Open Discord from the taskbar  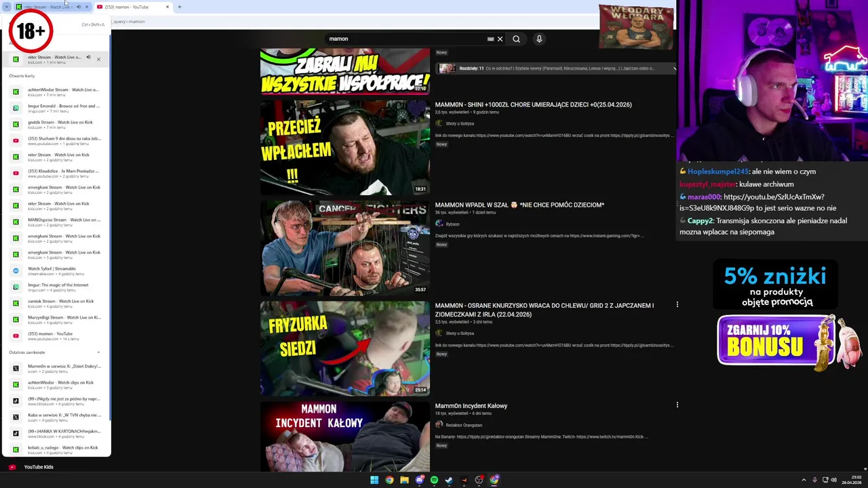[x=419, y=480]
